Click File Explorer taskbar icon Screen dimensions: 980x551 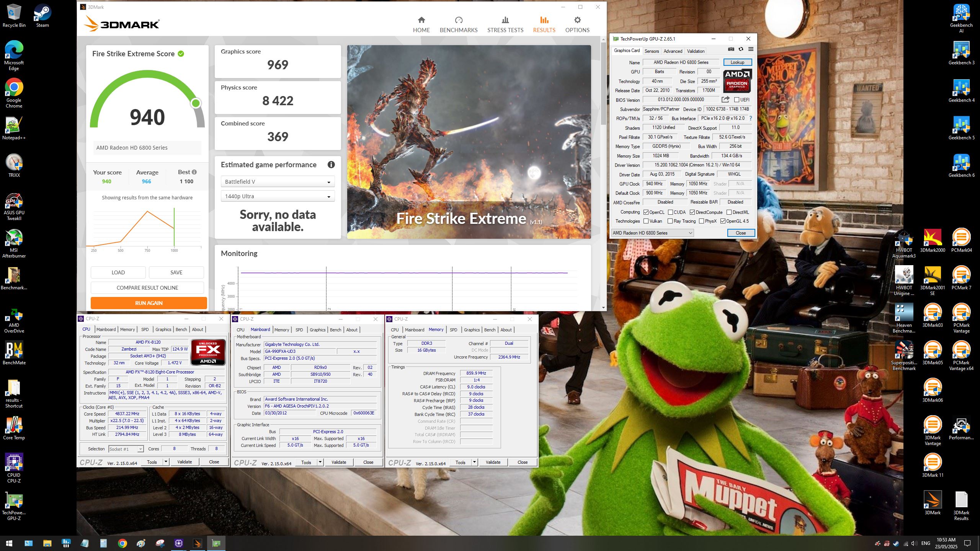[x=47, y=543]
